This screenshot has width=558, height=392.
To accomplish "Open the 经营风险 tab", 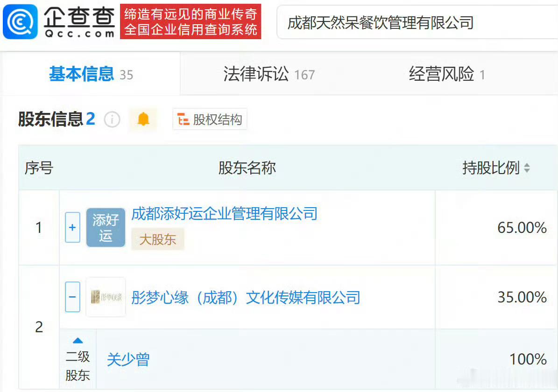I will [x=447, y=74].
